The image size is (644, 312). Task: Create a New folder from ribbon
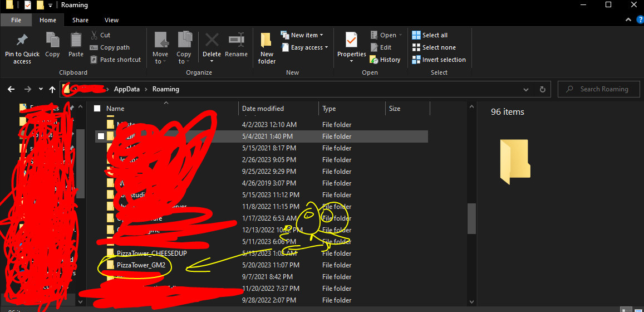click(267, 47)
